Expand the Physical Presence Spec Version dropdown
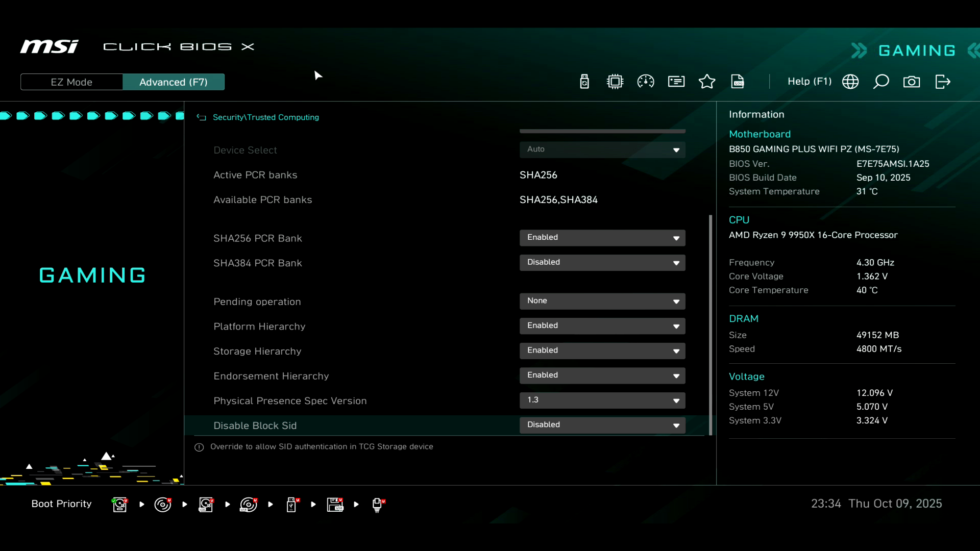The height and width of the screenshot is (551, 980). tap(602, 400)
